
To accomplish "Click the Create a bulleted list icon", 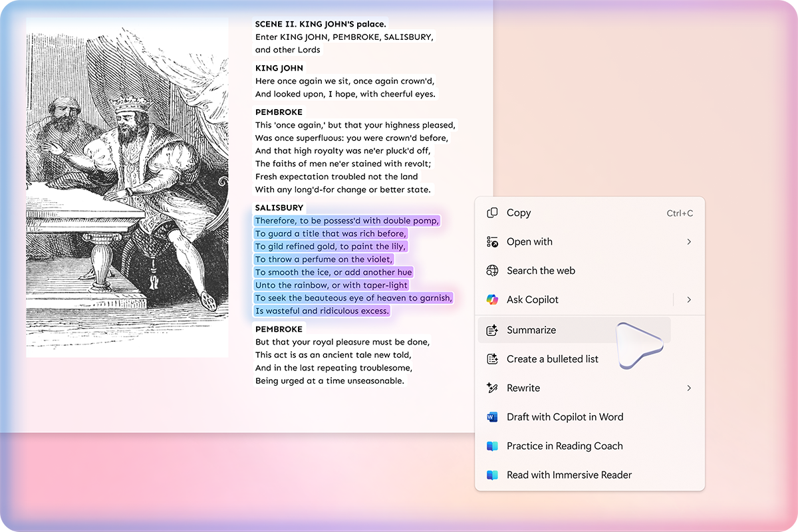I will pyautogui.click(x=492, y=359).
